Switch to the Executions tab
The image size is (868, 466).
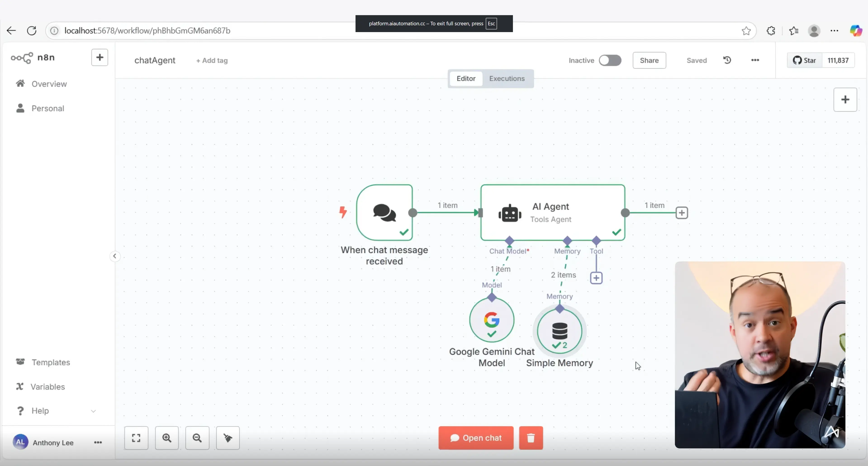point(507,78)
